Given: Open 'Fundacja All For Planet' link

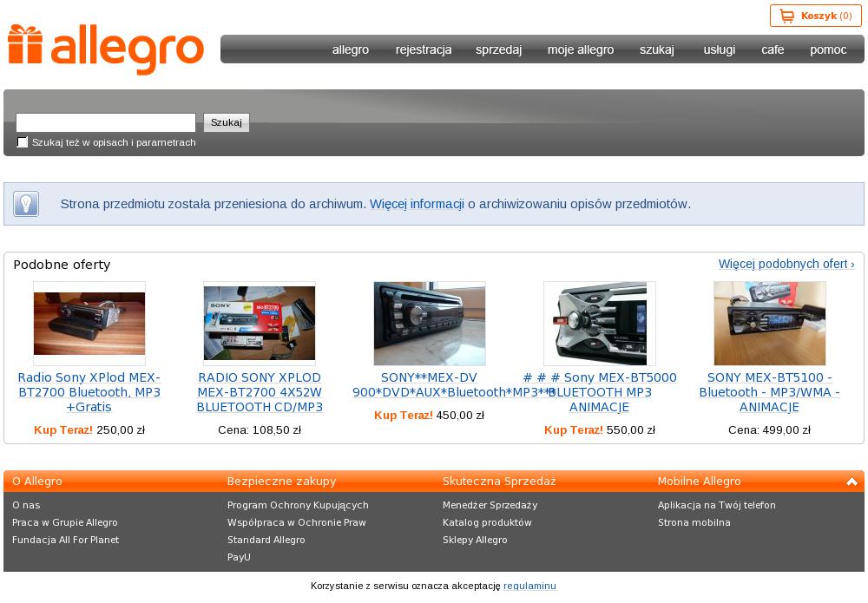Looking at the screenshot, I should click(x=65, y=540).
